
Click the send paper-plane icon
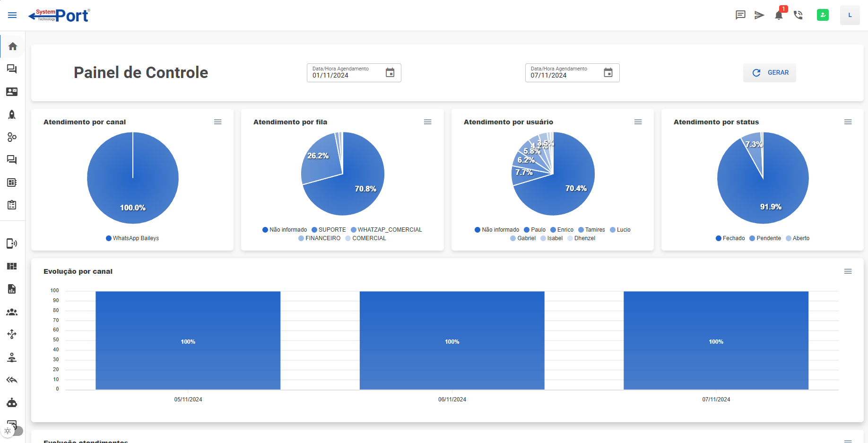click(x=759, y=15)
